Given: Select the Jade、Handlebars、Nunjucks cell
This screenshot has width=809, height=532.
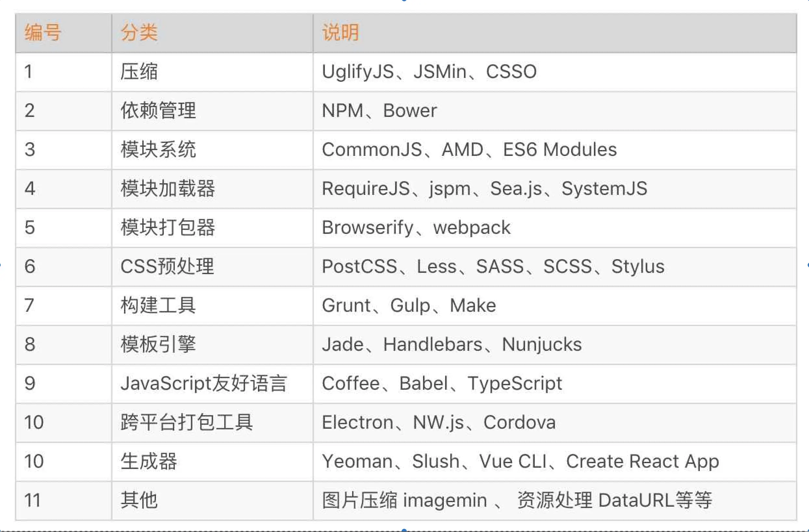Looking at the screenshot, I should point(555,345).
